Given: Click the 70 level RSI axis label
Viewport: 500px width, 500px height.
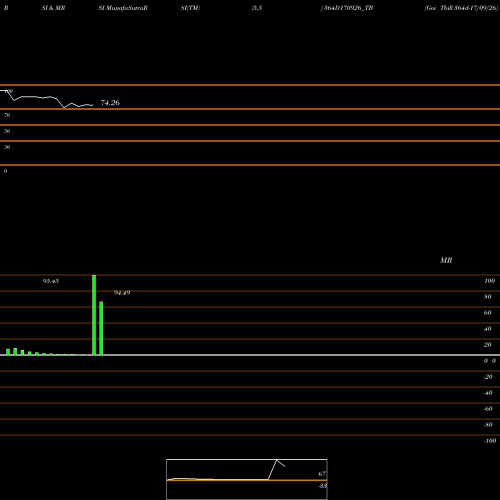Looking at the screenshot, I should coord(7,115).
